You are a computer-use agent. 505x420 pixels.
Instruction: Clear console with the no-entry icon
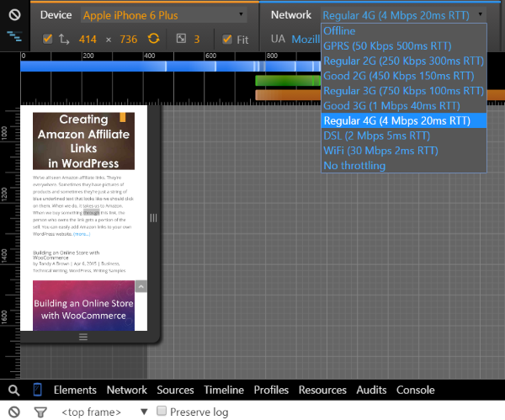click(x=14, y=412)
